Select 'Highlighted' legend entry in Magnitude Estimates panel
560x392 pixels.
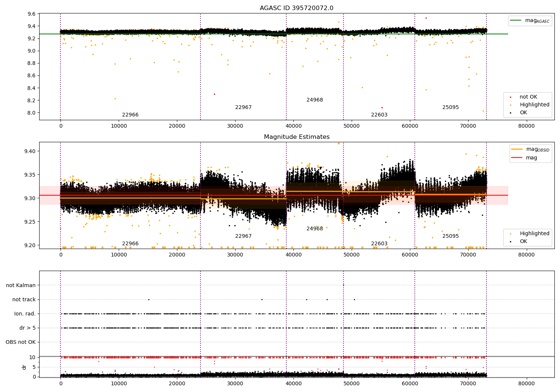point(534,234)
